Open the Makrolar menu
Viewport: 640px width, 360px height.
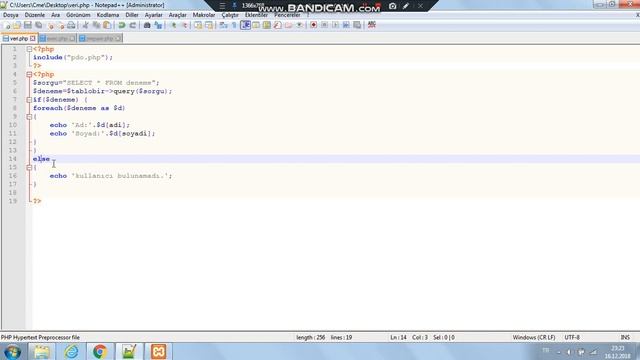pyautogui.click(x=204, y=15)
